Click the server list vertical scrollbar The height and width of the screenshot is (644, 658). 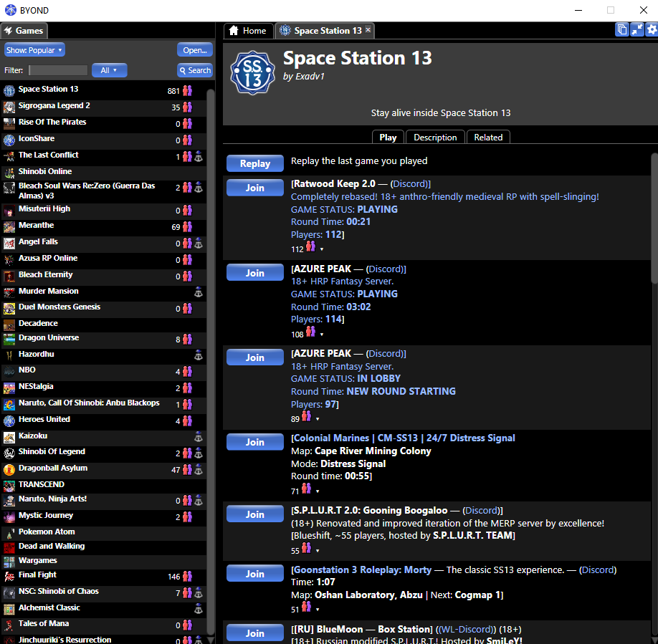(654, 218)
